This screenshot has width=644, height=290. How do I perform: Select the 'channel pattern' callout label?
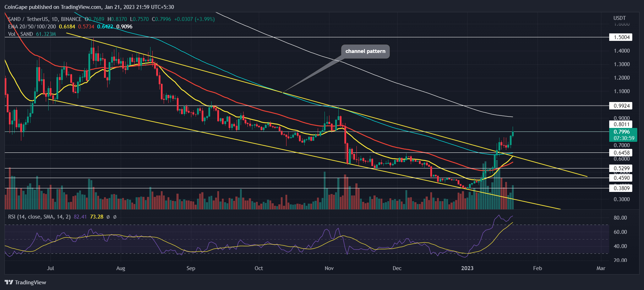365,51
